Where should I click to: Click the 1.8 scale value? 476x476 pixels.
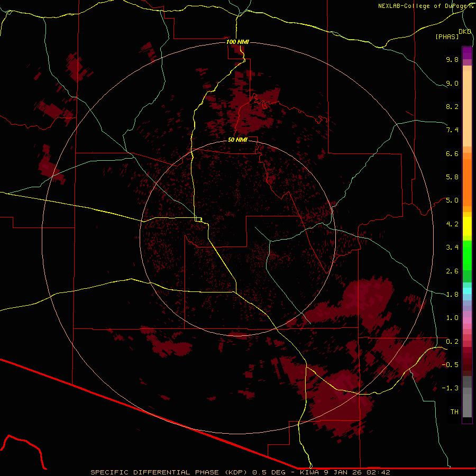click(x=452, y=295)
